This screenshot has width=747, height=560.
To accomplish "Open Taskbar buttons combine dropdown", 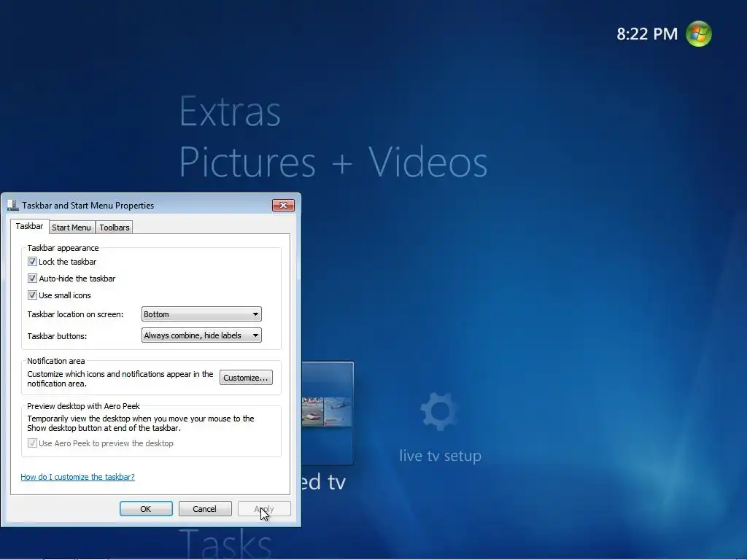I will point(201,335).
